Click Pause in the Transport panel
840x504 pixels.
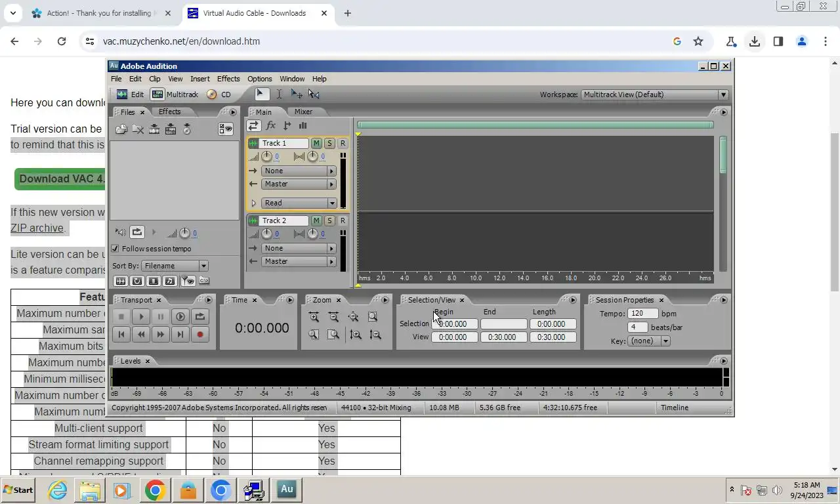click(161, 316)
